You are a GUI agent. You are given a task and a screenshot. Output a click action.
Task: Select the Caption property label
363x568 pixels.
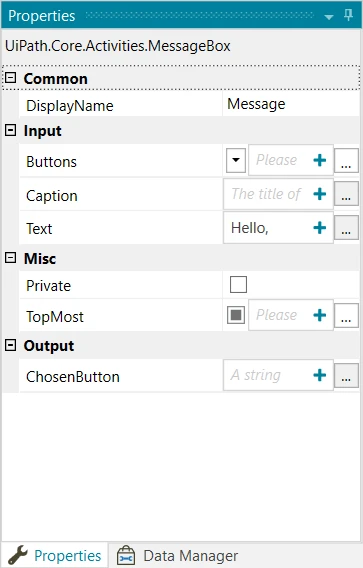51,196
